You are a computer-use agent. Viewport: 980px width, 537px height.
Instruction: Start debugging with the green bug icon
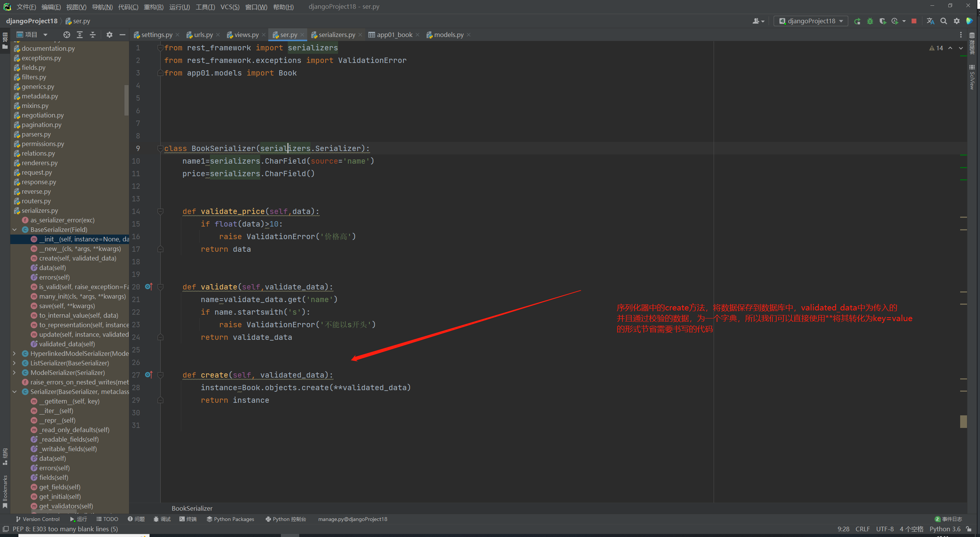(870, 21)
